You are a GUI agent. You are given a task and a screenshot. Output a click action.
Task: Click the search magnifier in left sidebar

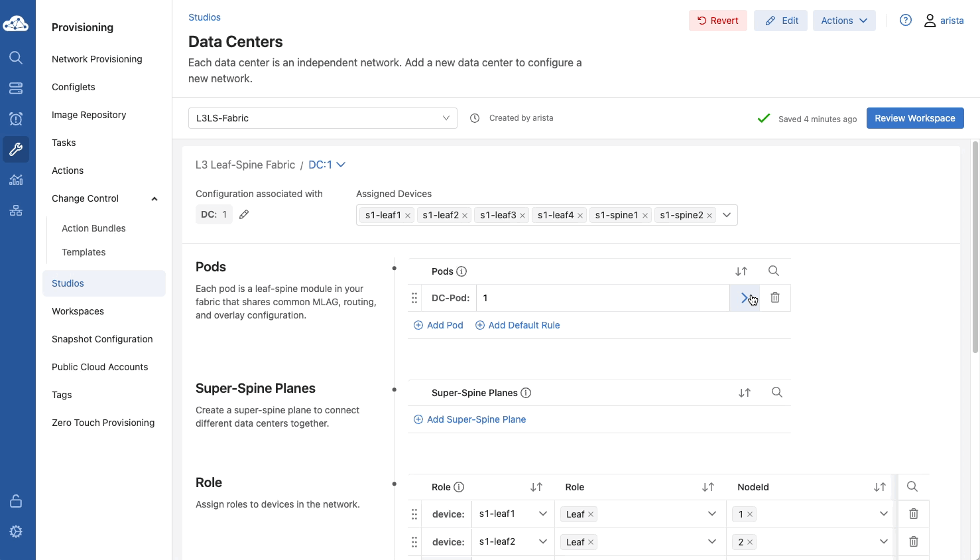[16, 58]
